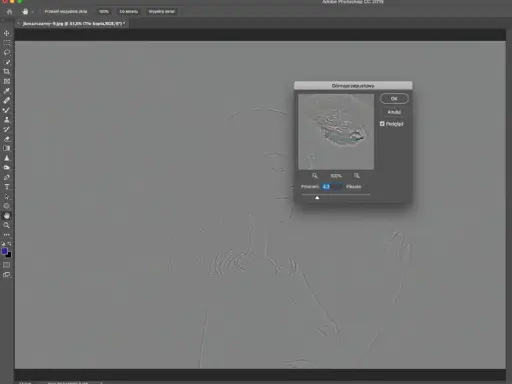Change the screen mode
The image size is (512, 384).
click(7, 275)
